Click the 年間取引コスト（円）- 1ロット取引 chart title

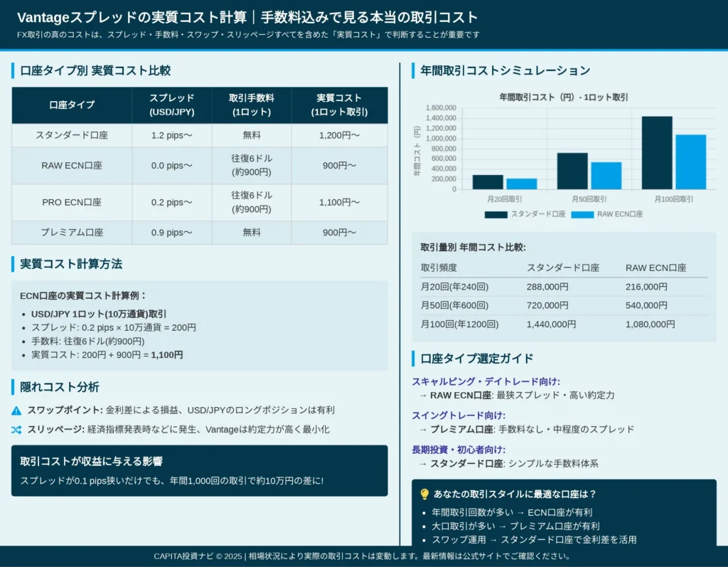pos(564,97)
